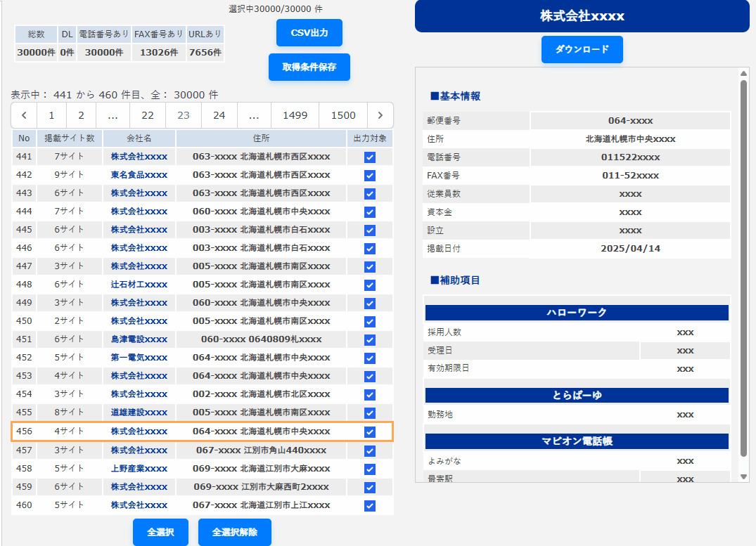This screenshot has height=546, width=756.
Task: Open company link 島津電設xxxx
Action: pos(139,339)
